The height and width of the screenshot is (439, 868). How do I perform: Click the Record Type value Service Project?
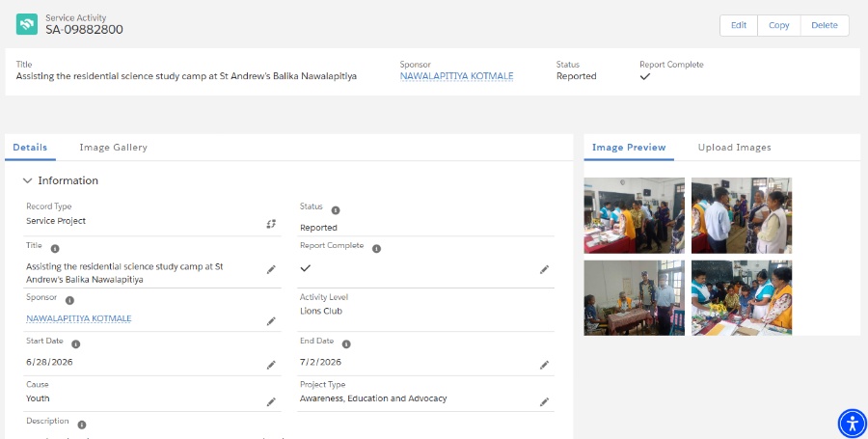(x=56, y=221)
